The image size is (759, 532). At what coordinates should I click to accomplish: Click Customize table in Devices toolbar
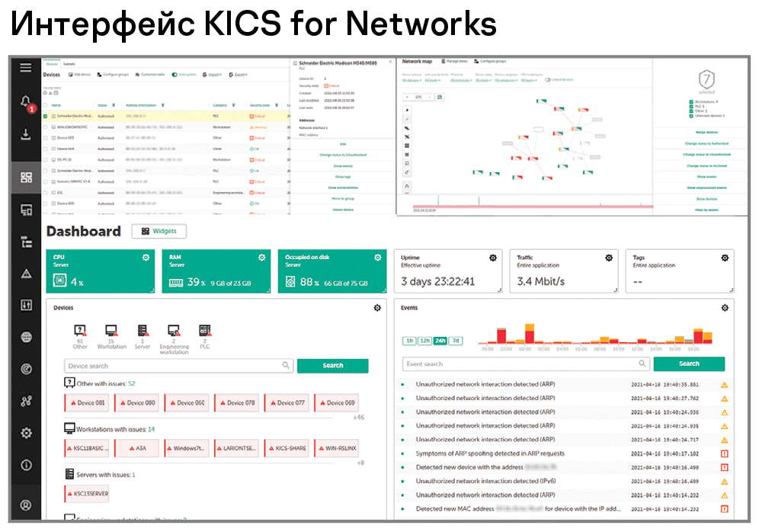[150, 75]
